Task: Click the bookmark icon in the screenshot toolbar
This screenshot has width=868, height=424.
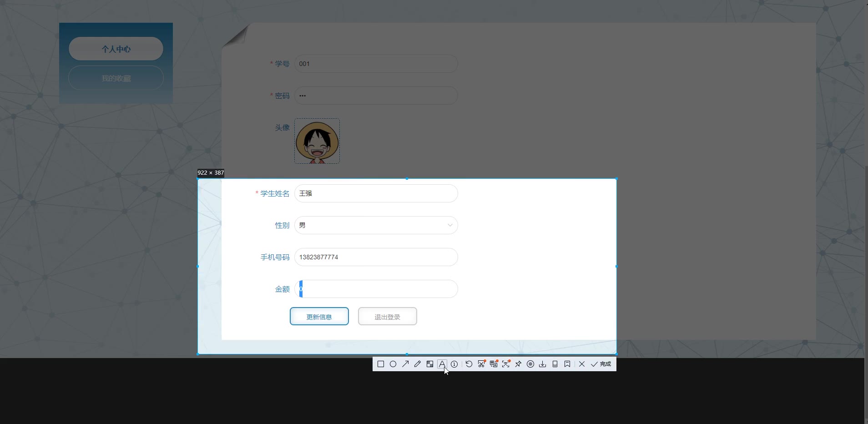Action: pyautogui.click(x=567, y=364)
